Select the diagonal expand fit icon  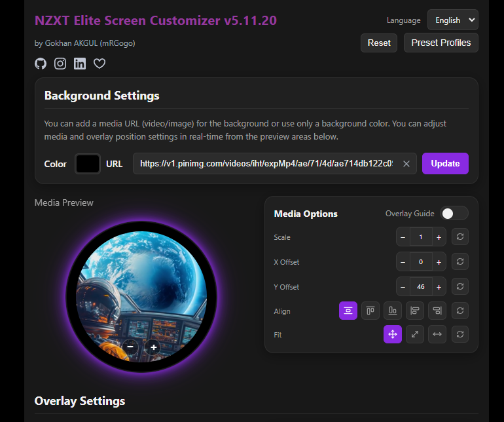click(x=414, y=334)
